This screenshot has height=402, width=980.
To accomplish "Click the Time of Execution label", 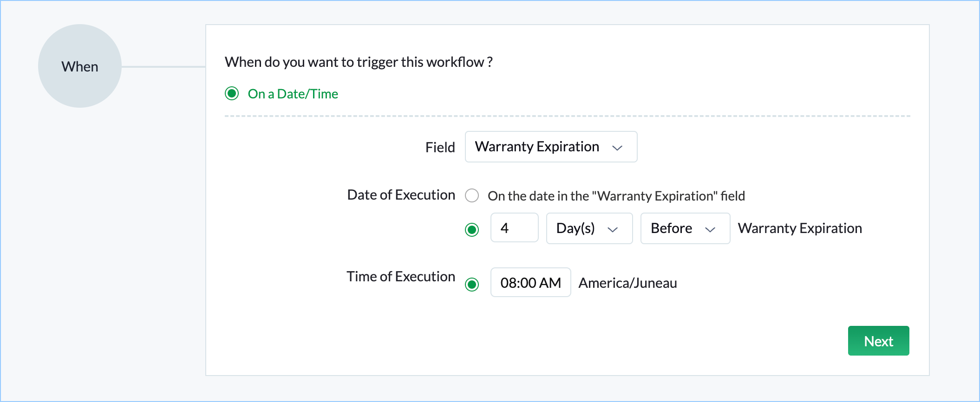I will pos(400,277).
